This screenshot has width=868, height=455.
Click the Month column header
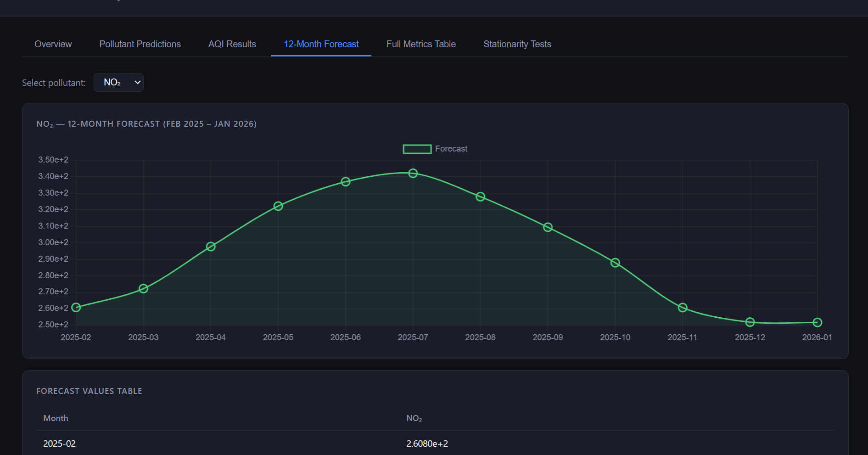coord(56,418)
